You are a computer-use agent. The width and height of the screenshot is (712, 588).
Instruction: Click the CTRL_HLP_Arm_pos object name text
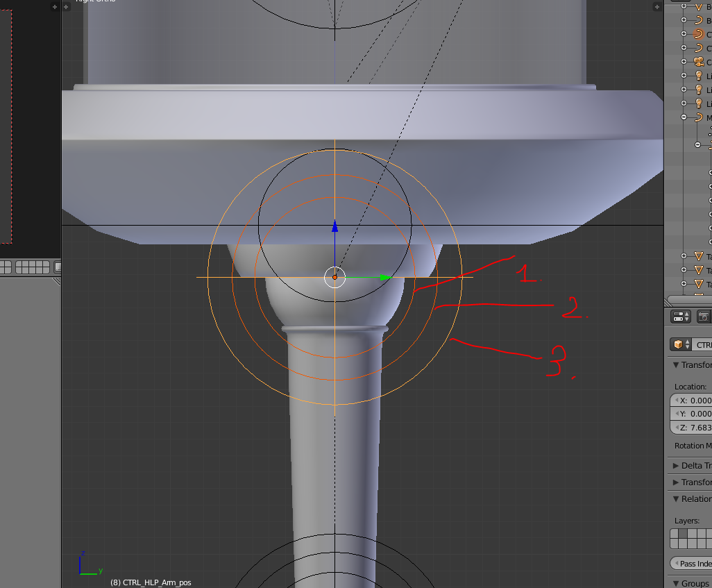pyautogui.click(x=157, y=582)
